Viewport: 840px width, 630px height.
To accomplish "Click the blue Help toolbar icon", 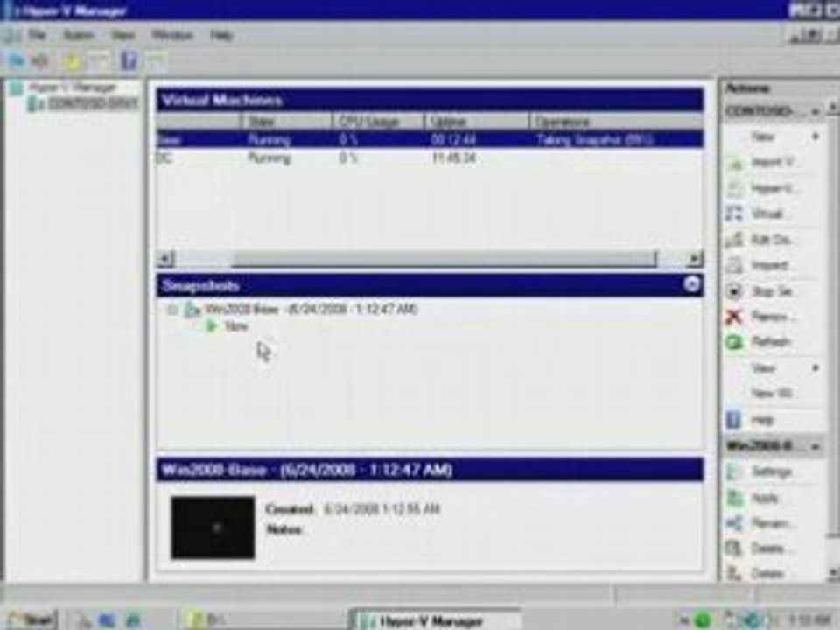I will [x=129, y=61].
